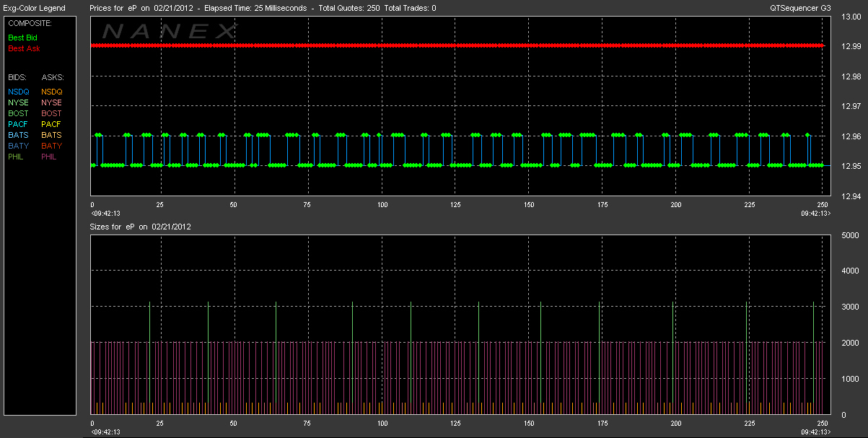Click the green Best Bid legend entry
The width and height of the screenshot is (868, 438).
22,37
